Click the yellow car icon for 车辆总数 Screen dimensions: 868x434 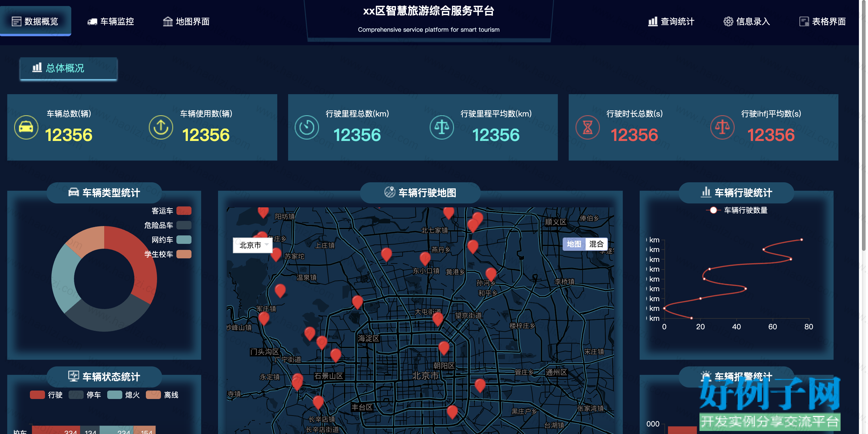click(26, 127)
